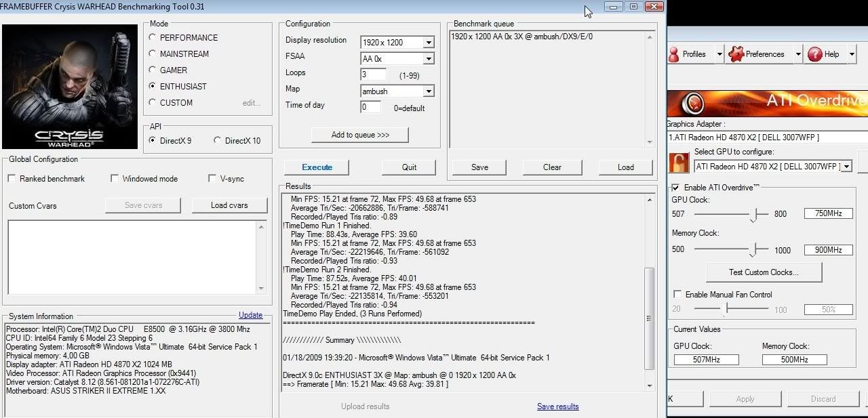Click Custom Cvars scroll down arrow
Image resolution: width=868 pixels, height=418 pixels.
pyautogui.click(x=262, y=289)
